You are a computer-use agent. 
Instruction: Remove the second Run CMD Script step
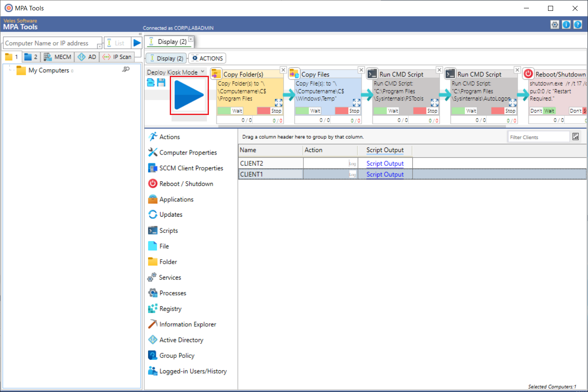tap(517, 70)
